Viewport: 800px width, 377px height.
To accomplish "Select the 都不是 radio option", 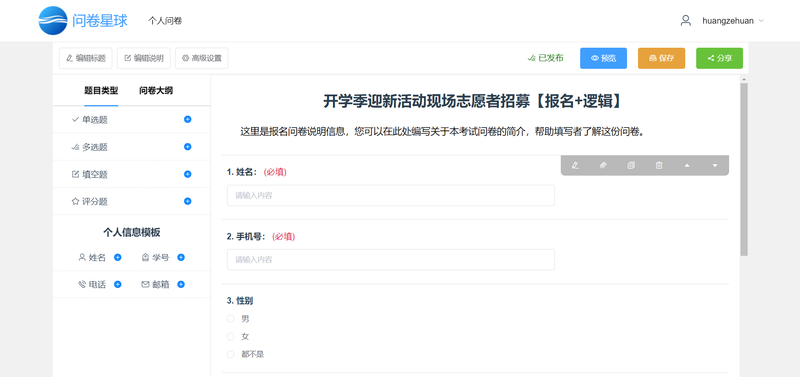I will 231,355.
